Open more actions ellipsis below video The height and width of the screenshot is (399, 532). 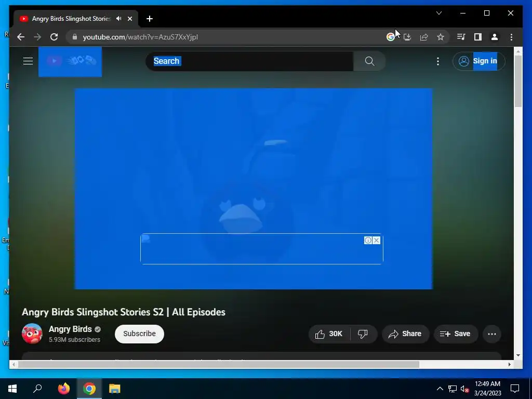[491, 334]
